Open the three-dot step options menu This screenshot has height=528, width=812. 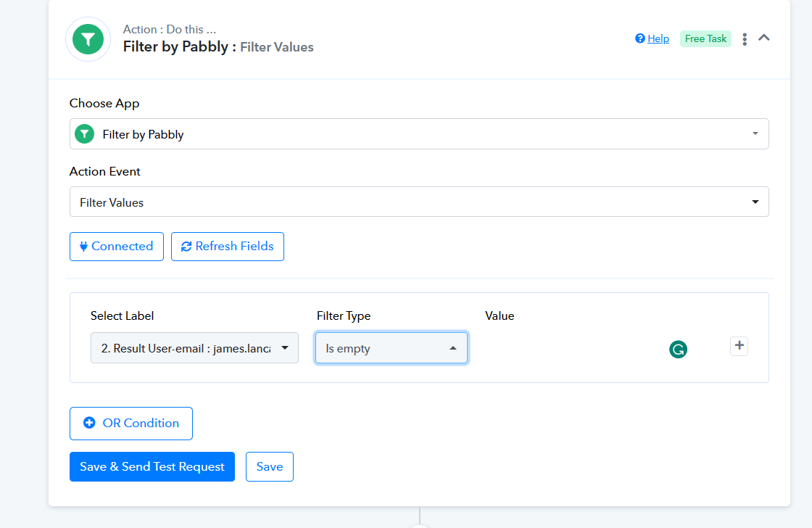coord(744,39)
